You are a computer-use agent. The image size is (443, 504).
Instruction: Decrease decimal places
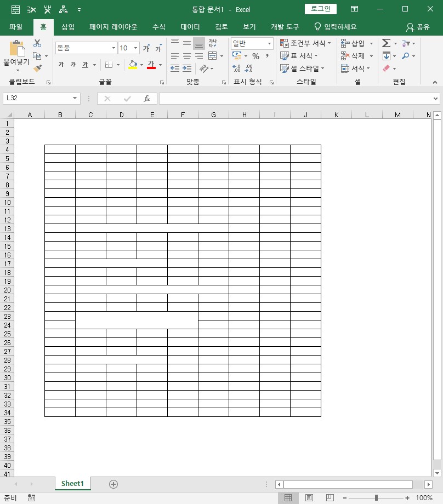click(249, 68)
